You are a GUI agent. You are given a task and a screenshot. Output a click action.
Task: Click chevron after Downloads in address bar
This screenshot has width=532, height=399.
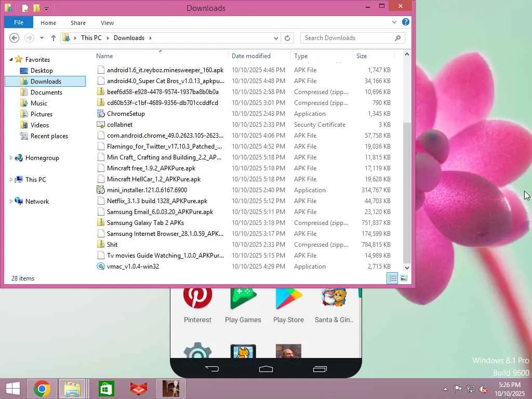pyautogui.click(x=150, y=38)
